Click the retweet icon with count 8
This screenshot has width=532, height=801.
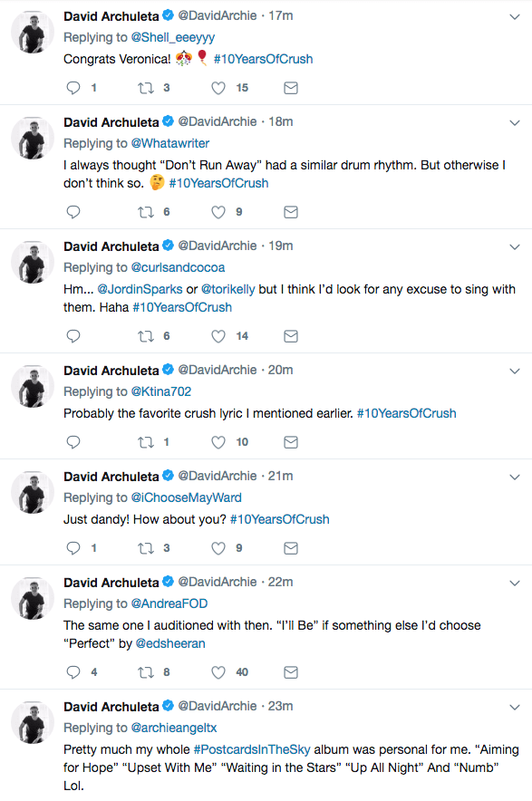[143, 672]
